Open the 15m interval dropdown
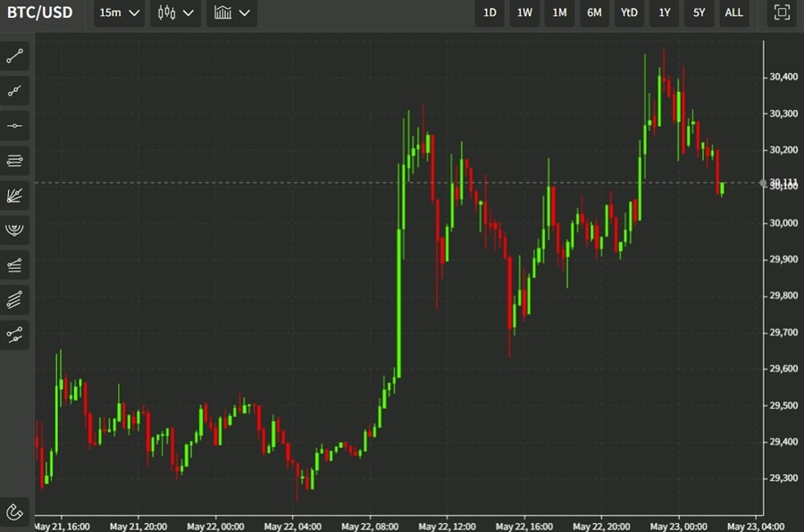The height and width of the screenshot is (532, 804). 119,12
